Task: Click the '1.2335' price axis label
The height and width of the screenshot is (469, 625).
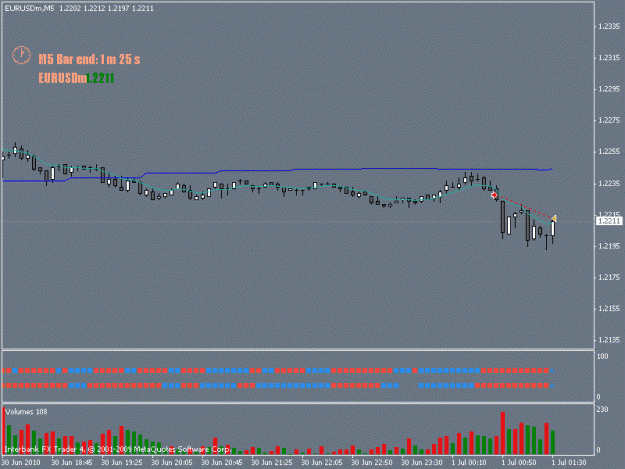Action: coord(609,26)
